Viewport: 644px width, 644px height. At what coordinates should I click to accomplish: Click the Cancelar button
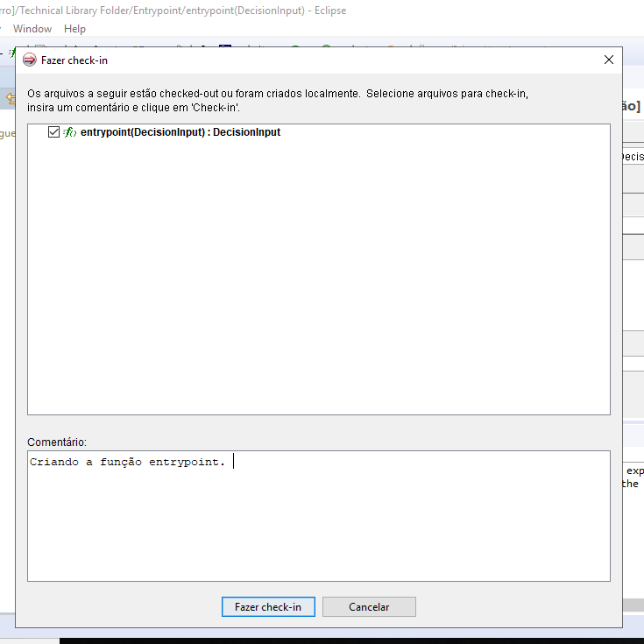[369, 606]
